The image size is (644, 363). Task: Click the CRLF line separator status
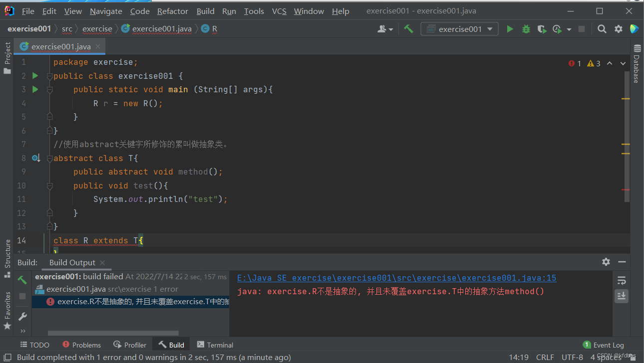click(545, 357)
